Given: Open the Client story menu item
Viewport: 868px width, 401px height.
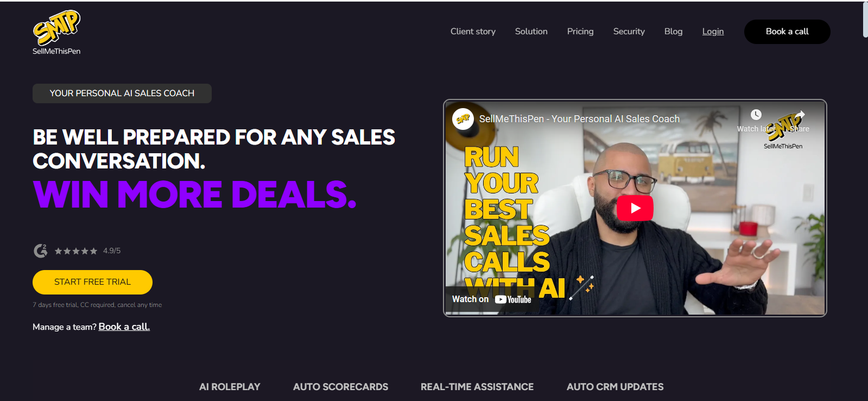Looking at the screenshot, I should tap(473, 32).
